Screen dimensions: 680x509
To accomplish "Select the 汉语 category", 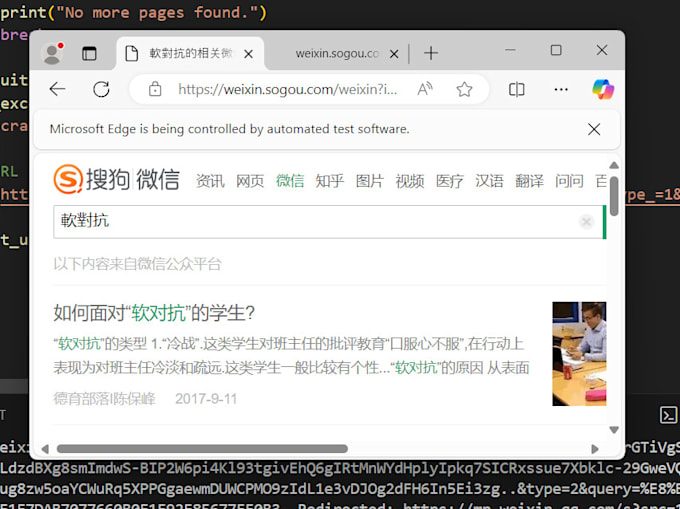I will [x=490, y=181].
